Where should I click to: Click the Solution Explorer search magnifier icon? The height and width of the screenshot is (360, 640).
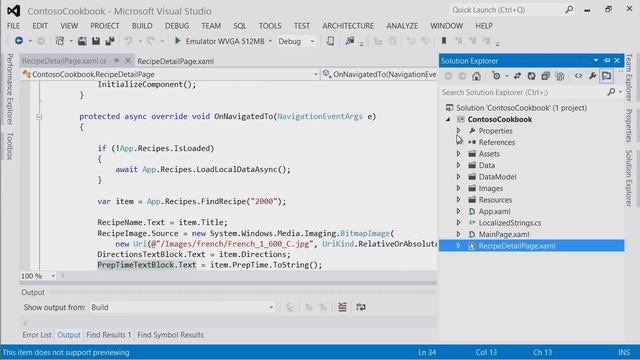tap(611, 92)
